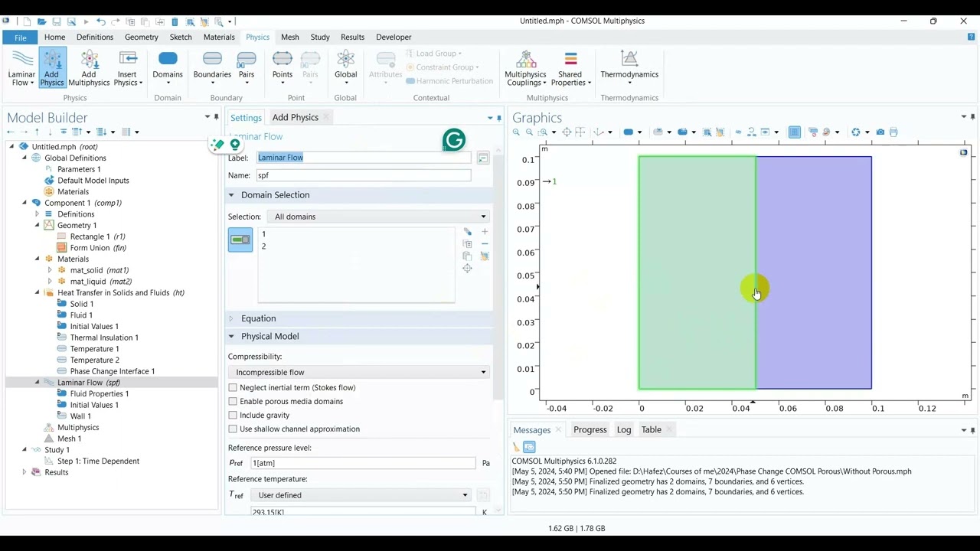Open the Add Multiphysics ribbon tool
This screenshot has width=980, height=551.
(x=89, y=68)
